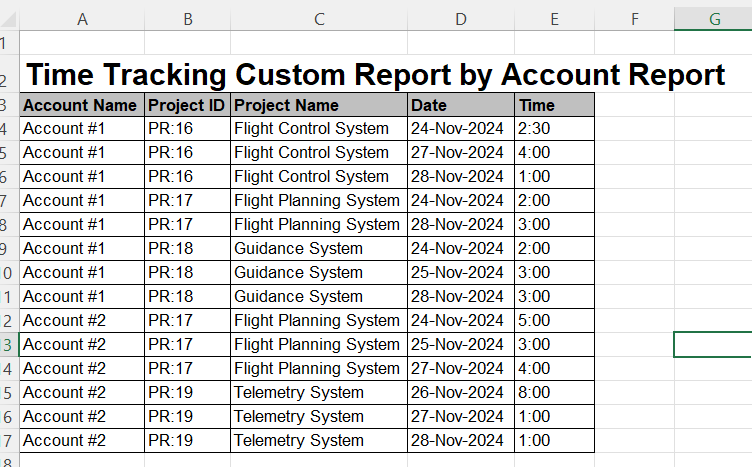Select the column B header
Viewport: 752px width, 467px height.
[187, 18]
